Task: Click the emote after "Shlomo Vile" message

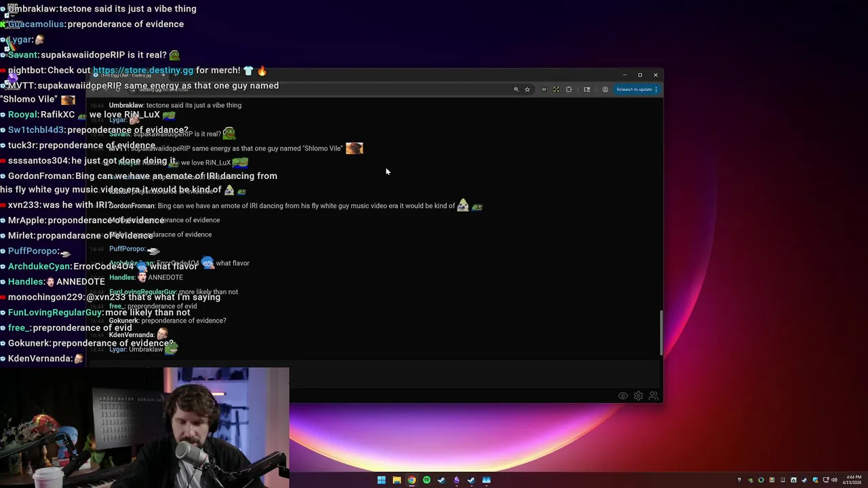Action: pos(354,148)
